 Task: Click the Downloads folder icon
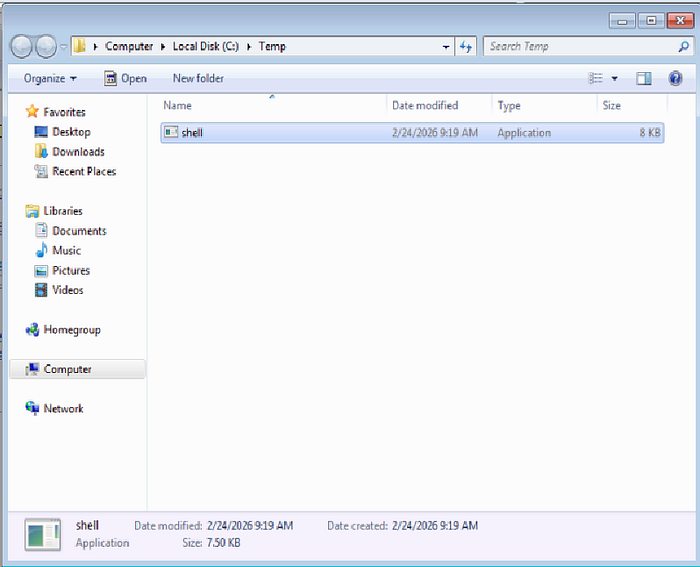click(41, 151)
